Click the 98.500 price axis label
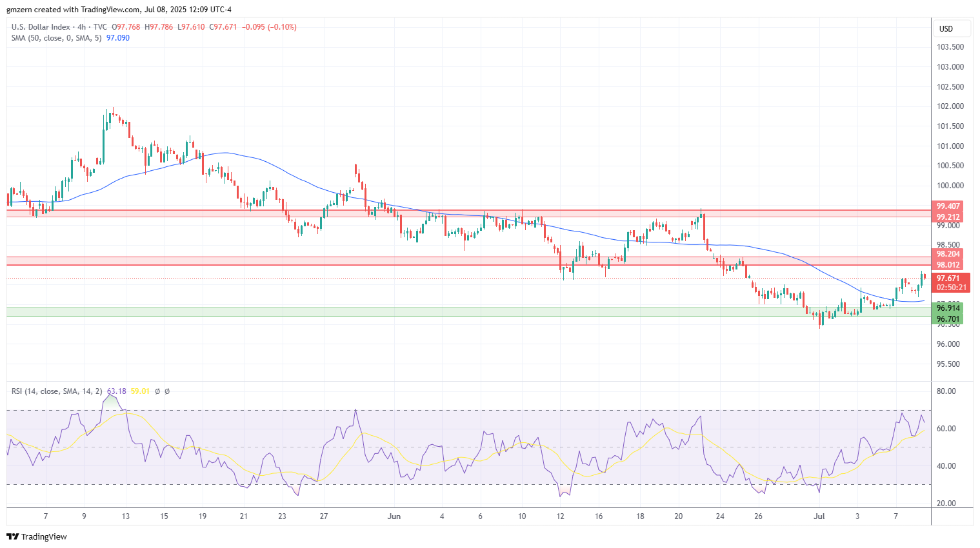980x548 pixels. click(948, 245)
